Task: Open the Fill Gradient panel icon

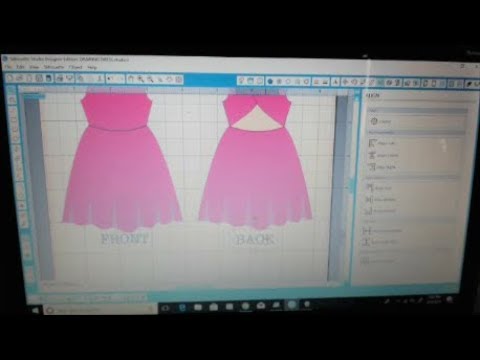Action: tap(279, 81)
